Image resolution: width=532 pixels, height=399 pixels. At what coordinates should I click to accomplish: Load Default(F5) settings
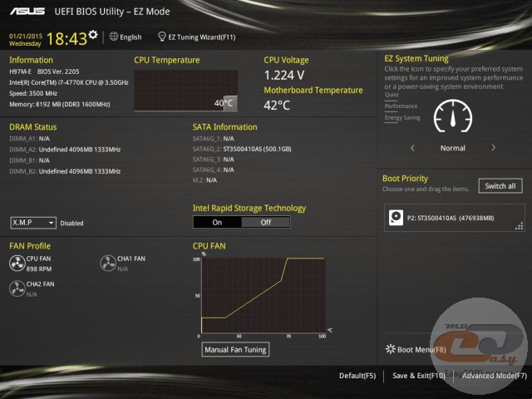click(x=357, y=376)
